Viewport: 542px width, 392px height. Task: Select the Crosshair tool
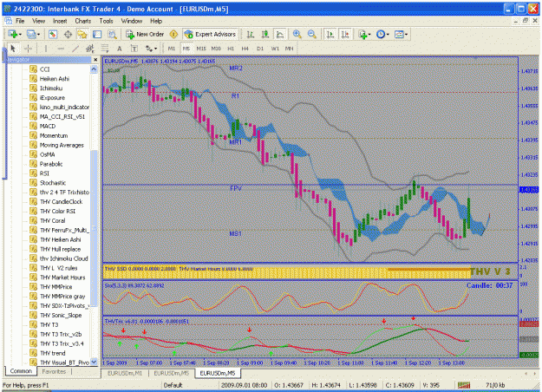tap(28, 49)
